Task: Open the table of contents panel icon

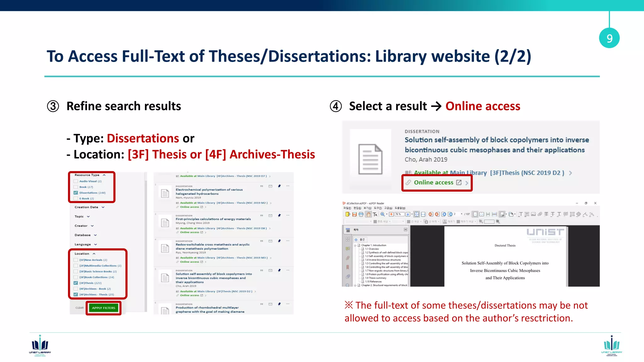Action: [348, 230]
